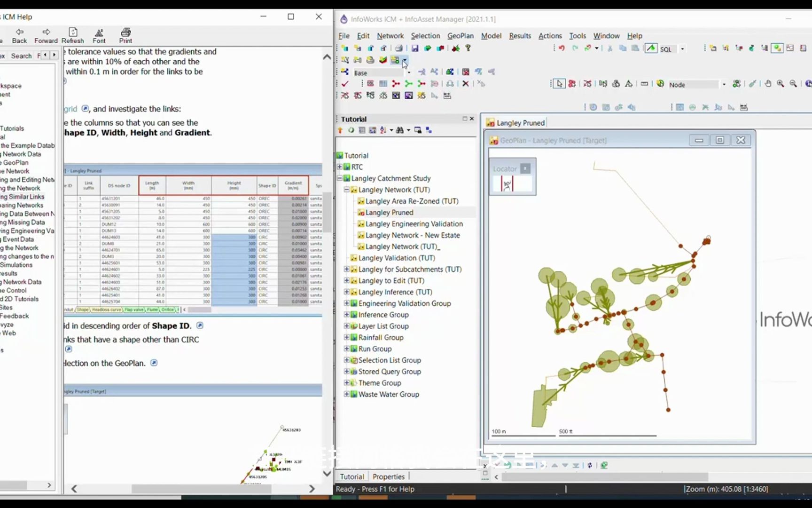The width and height of the screenshot is (812, 508).
Task: Toggle the pointer select tool
Action: tap(559, 84)
